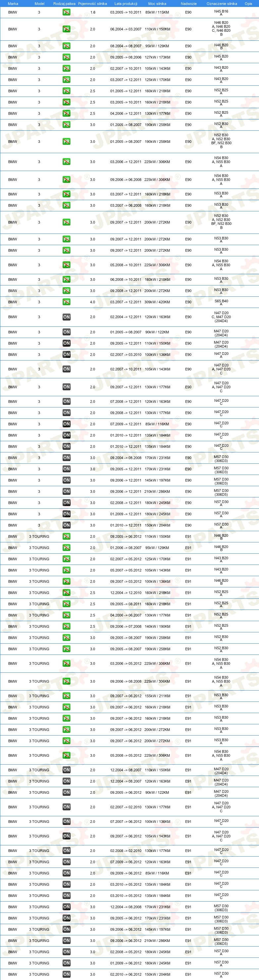Viewport: 259px width, 980px height.
Task: Select the 140kW / 190KM power cell
Action: 157,626
